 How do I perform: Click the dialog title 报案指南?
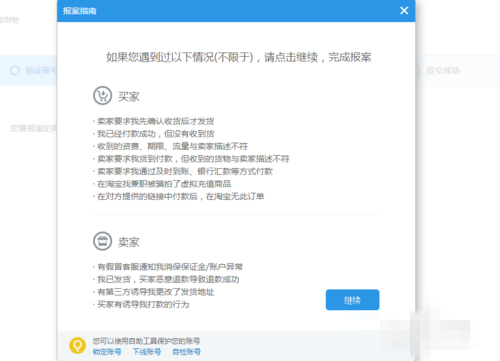[80, 11]
